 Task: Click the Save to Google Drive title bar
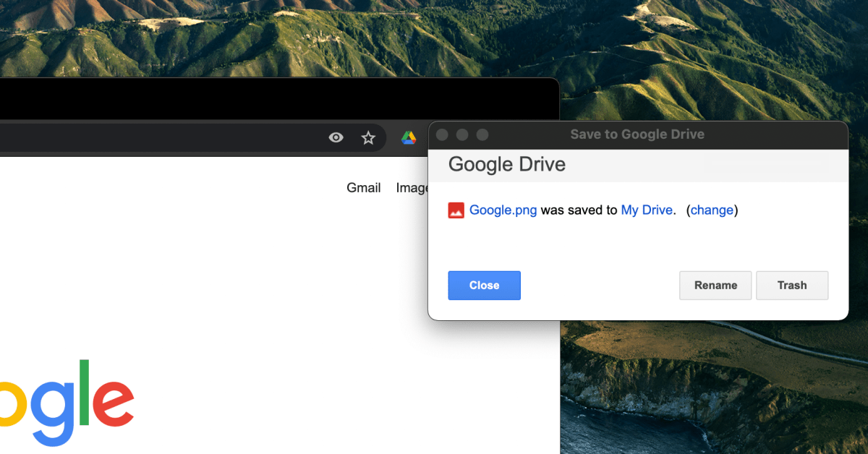pyautogui.click(x=637, y=134)
